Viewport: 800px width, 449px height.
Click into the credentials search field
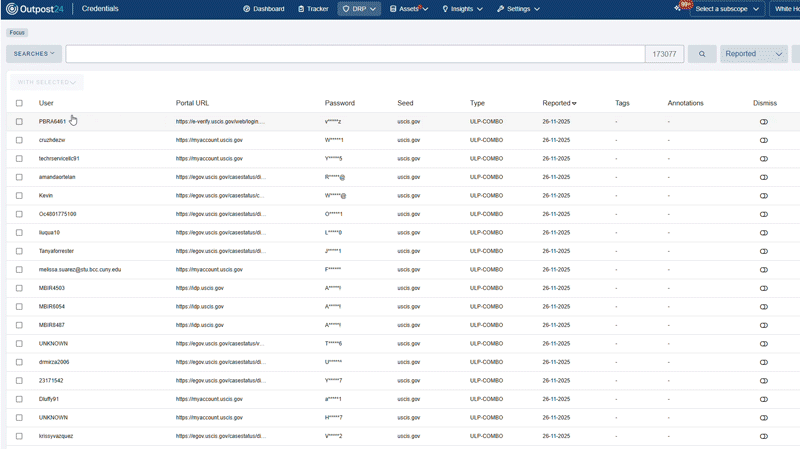point(355,54)
